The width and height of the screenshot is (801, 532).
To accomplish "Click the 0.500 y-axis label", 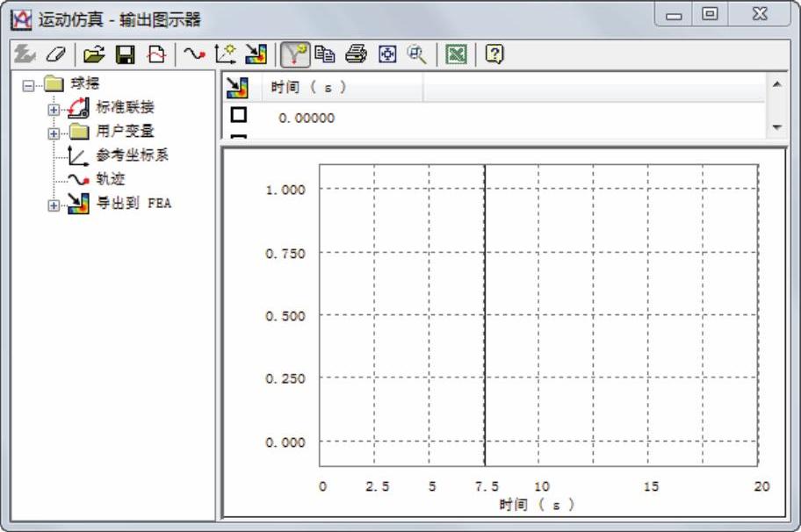I will [x=285, y=316].
